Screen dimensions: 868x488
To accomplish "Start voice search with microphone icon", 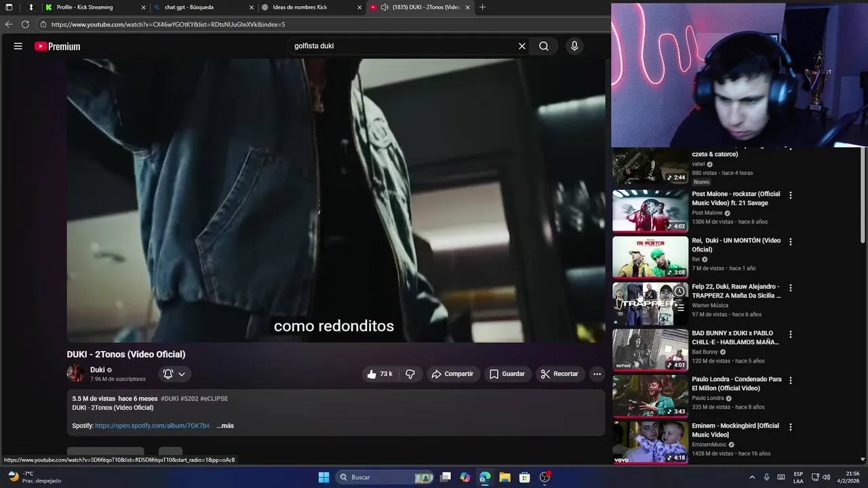I will [574, 46].
